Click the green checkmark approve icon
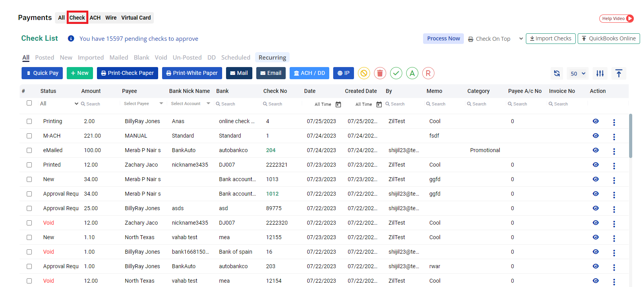Image resolution: width=644 pixels, height=287 pixels. pos(396,73)
